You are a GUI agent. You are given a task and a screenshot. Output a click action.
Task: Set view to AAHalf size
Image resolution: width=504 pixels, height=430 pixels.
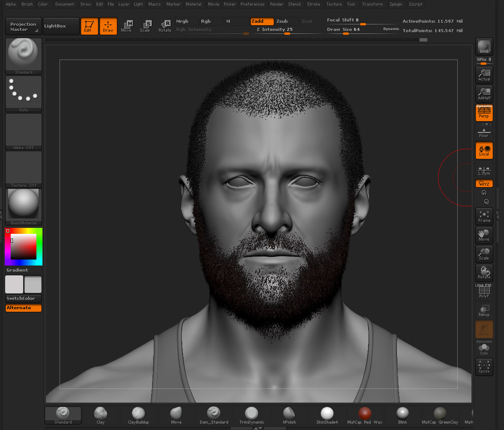(x=484, y=94)
